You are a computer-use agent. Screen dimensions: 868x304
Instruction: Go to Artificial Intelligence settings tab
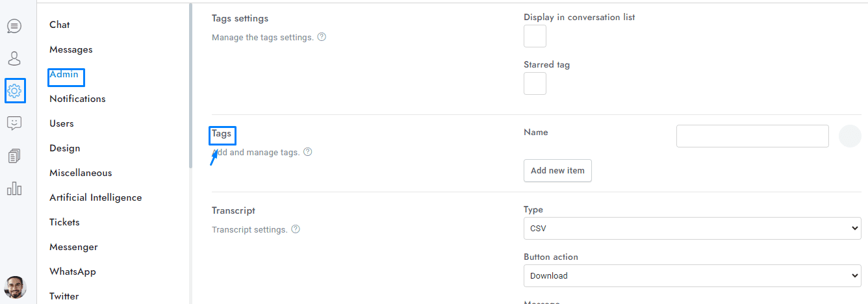[x=96, y=197]
